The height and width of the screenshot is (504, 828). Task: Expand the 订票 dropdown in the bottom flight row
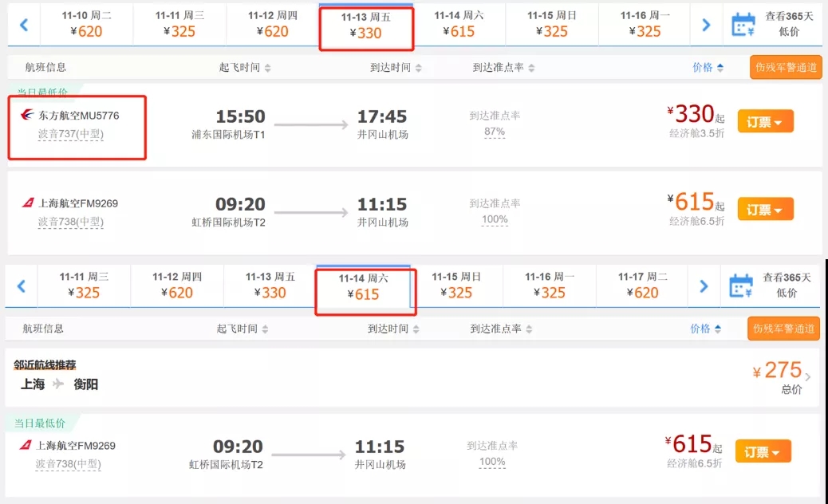click(x=763, y=451)
